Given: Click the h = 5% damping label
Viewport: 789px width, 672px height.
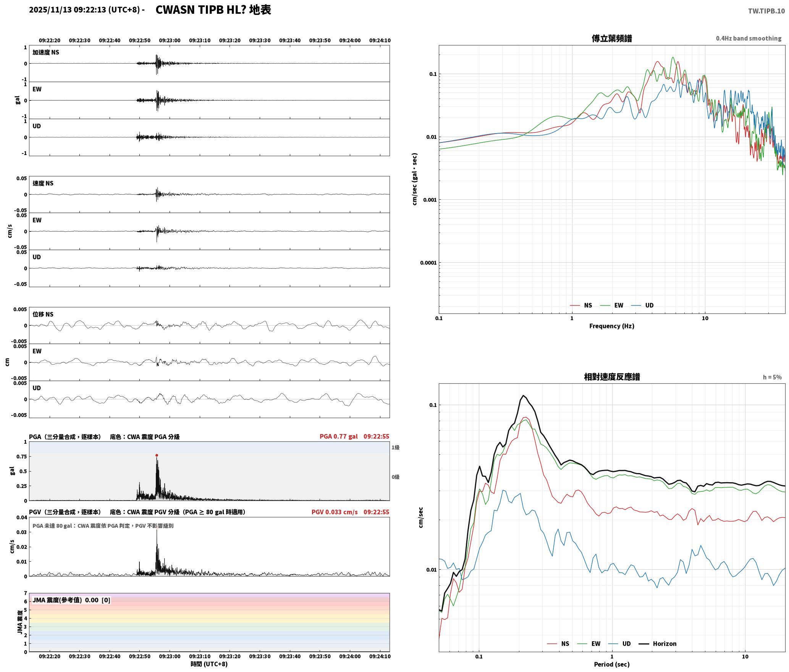Looking at the screenshot, I should 772,377.
